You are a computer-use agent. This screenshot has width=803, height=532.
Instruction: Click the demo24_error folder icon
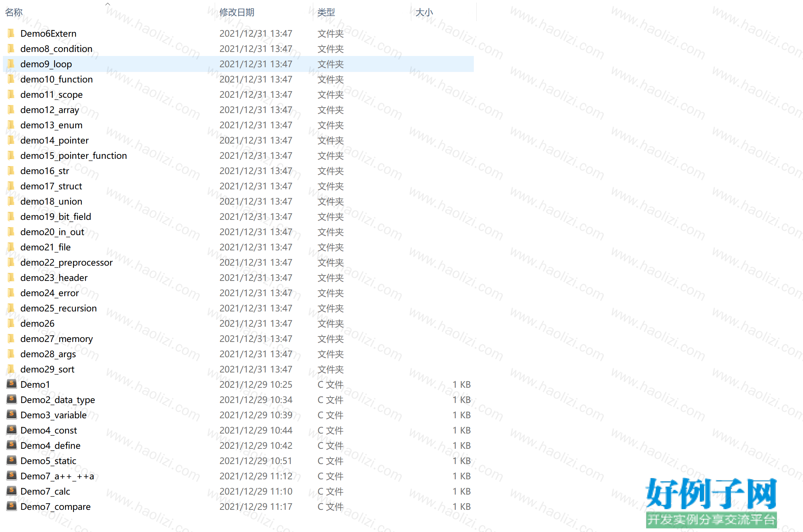click(x=11, y=293)
